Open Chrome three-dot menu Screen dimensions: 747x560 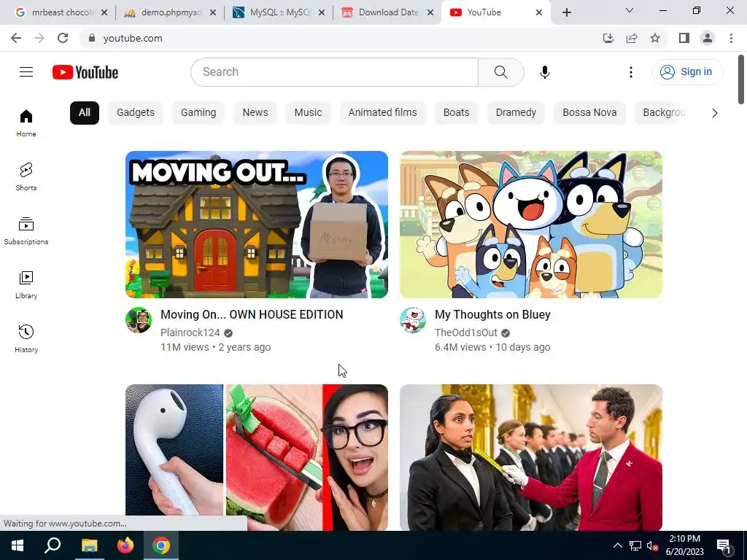[x=731, y=38]
